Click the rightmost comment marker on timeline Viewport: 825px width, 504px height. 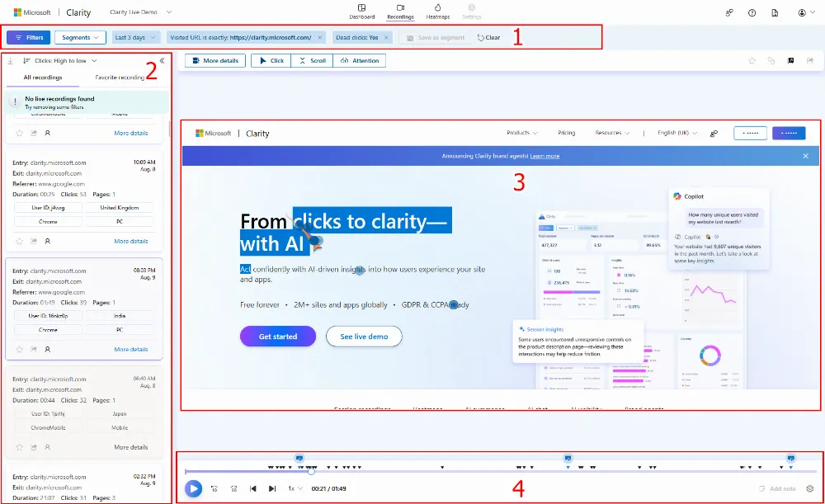(790, 459)
